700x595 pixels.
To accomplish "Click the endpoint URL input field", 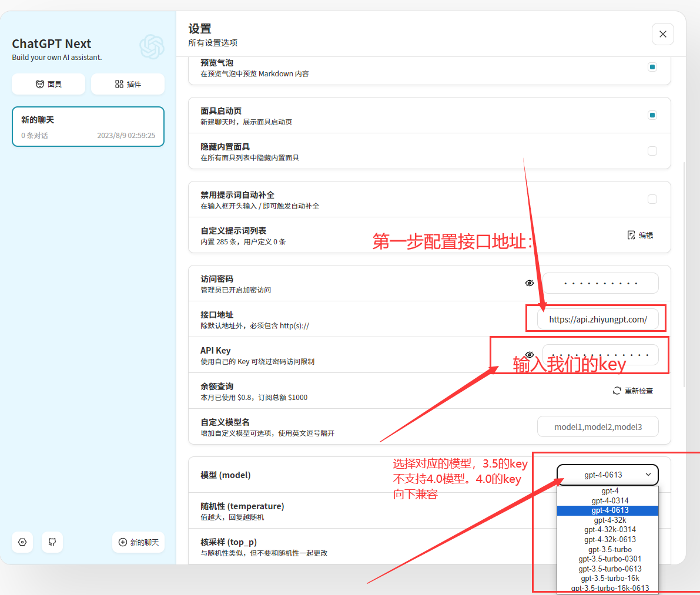I will click(598, 320).
